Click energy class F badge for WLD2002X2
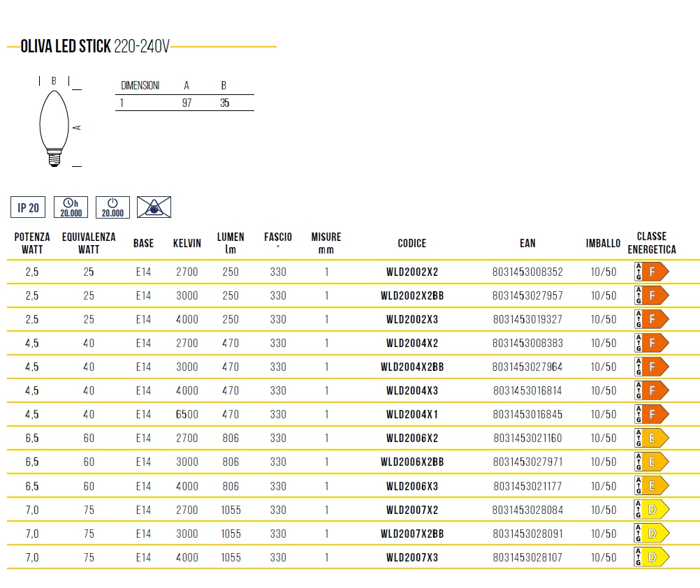Screen dimensions: 700x588 pyautogui.click(x=651, y=272)
